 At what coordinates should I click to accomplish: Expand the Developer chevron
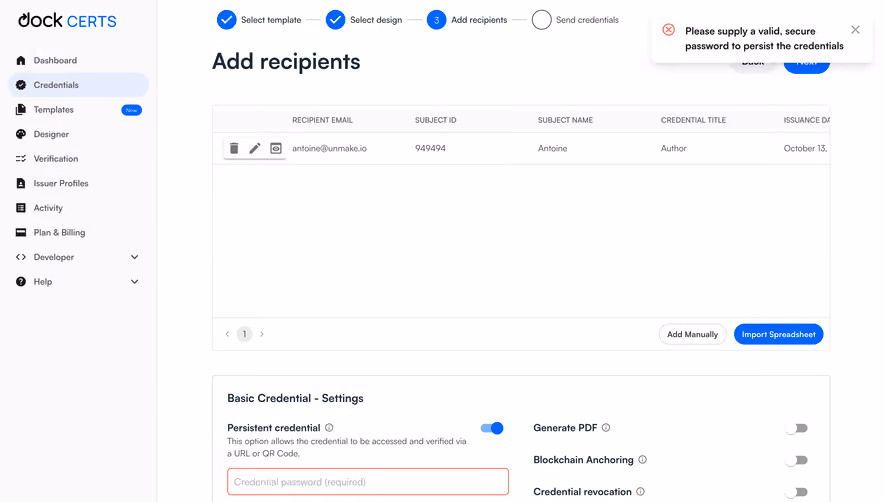(x=134, y=257)
